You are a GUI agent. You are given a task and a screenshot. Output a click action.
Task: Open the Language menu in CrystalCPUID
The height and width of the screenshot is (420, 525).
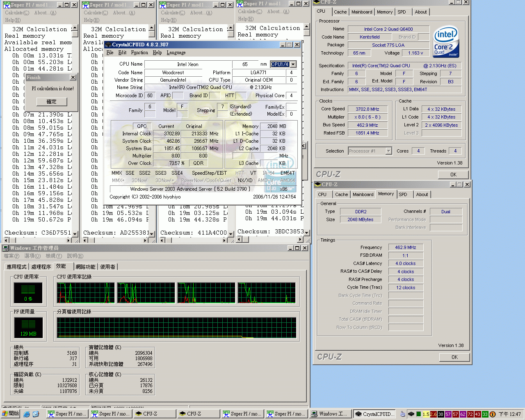176,52
